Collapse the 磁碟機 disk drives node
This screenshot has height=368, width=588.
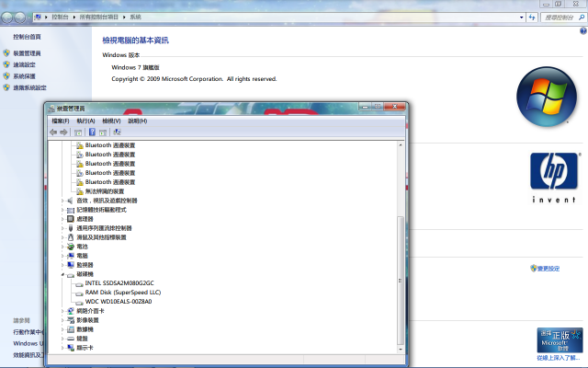point(62,274)
